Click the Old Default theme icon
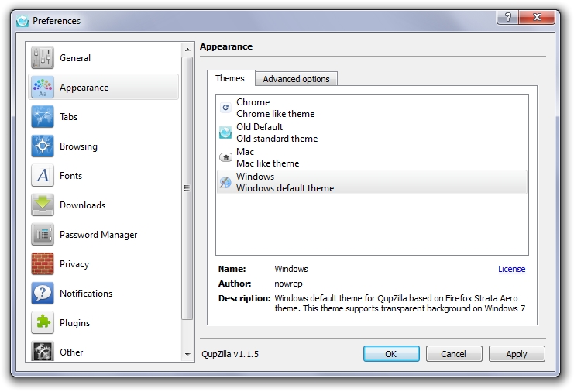Screen dimensions: 574x392 pos(225,132)
